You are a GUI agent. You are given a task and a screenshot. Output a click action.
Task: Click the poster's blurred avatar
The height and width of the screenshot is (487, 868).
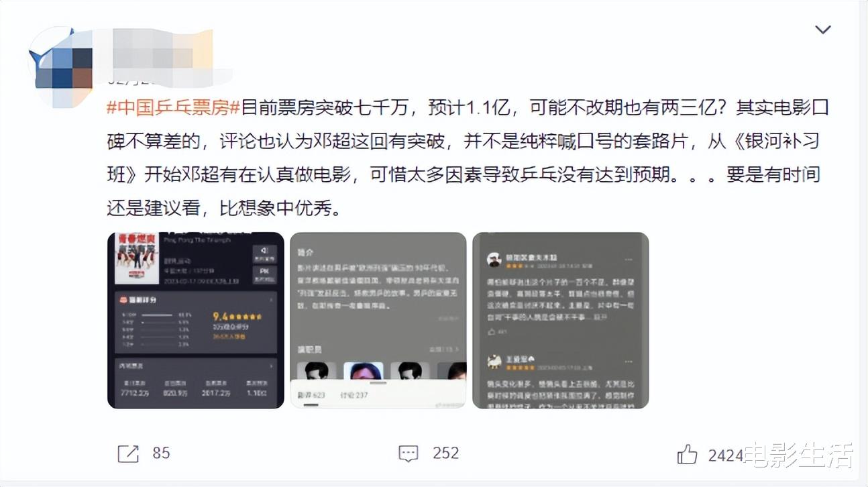pos(62,68)
